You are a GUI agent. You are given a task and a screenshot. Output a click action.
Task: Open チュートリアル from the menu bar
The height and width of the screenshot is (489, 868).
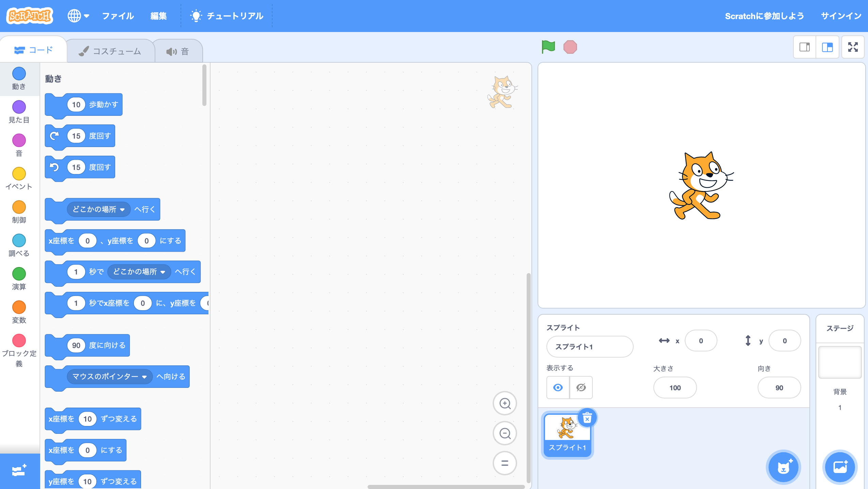[x=227, y=16]
